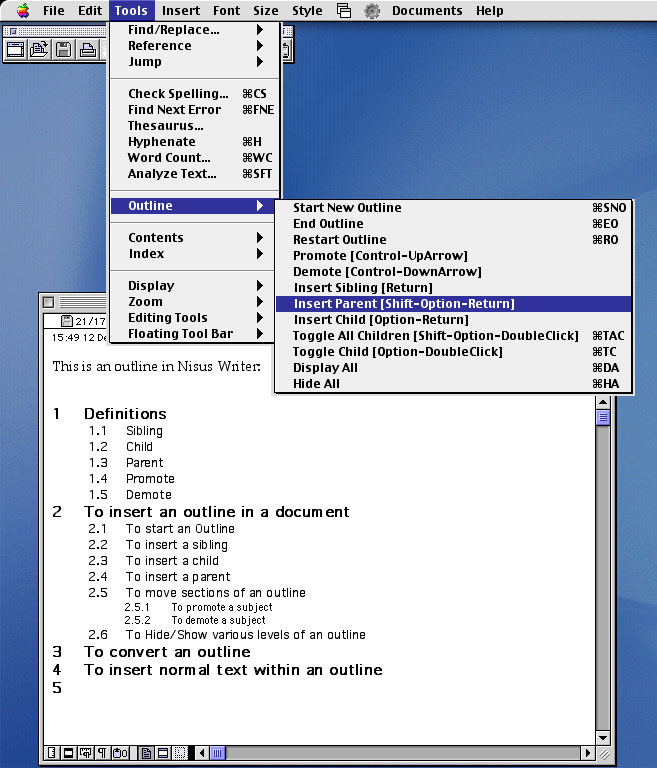
Task: Click the floppy disk icon in document info bar
Action: pos(67,321)
